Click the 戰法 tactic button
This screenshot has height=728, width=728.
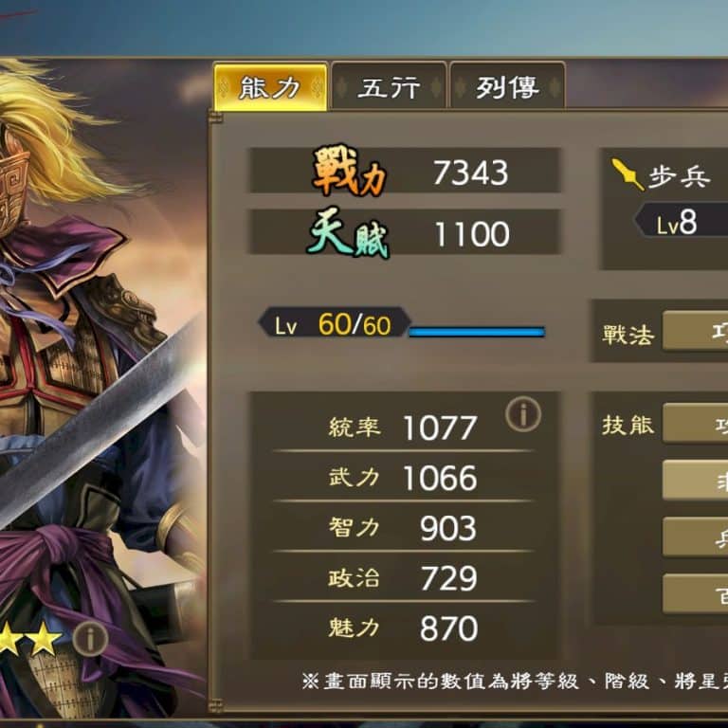point(695,331)
